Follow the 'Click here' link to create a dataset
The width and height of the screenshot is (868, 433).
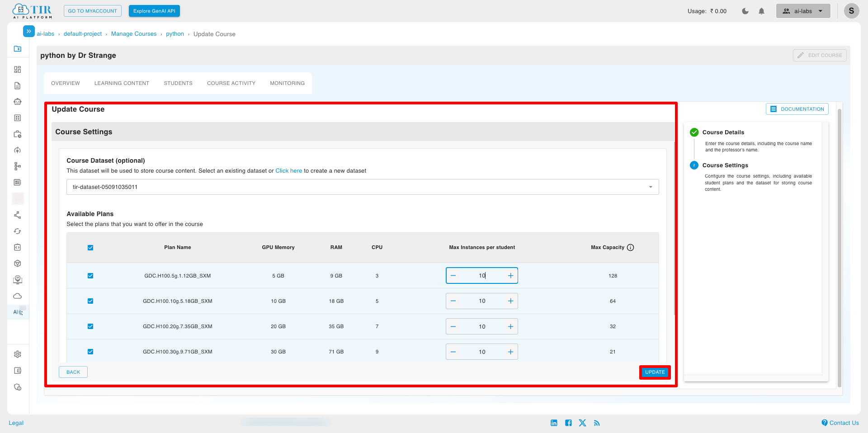click(x=288, y=171)
